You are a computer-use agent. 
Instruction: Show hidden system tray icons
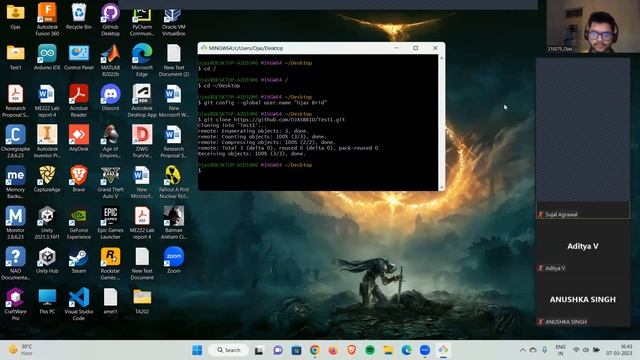[x=522, y=350]
